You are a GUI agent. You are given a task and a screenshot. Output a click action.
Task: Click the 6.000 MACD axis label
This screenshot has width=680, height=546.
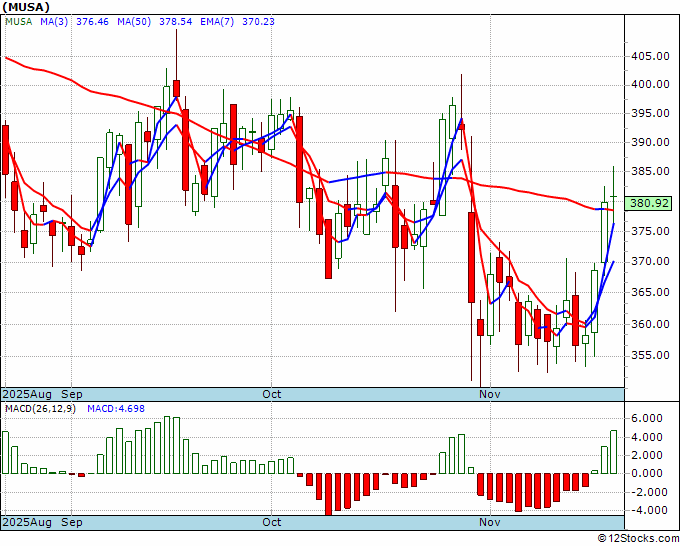[647, 418]
